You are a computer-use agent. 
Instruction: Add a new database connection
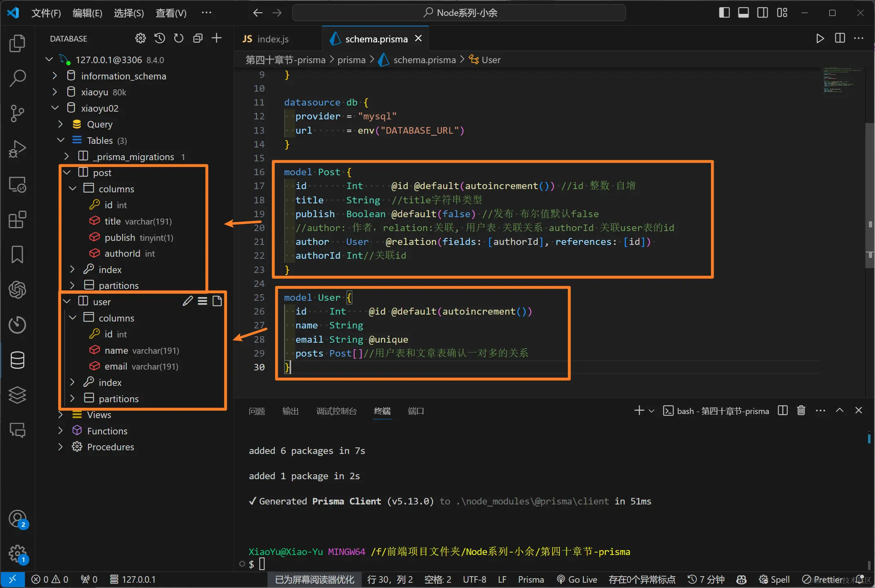point(217,38)
